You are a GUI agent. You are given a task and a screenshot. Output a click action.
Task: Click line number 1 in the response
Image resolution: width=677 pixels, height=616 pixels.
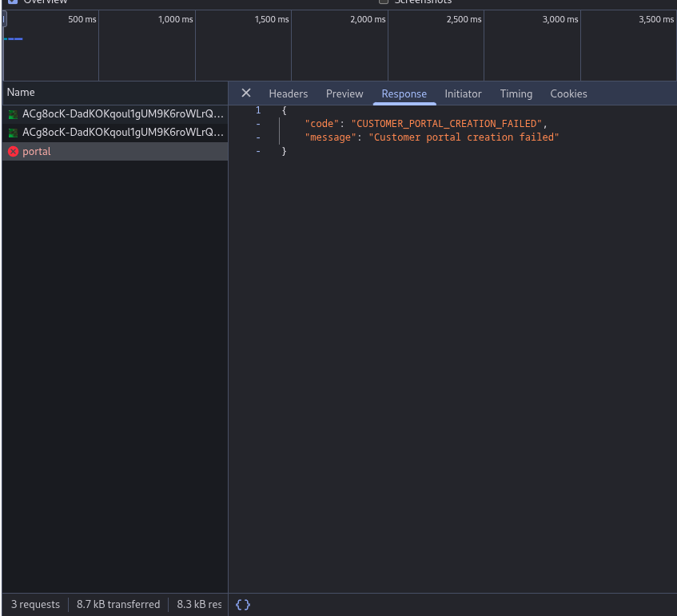[x=258, y=110]
